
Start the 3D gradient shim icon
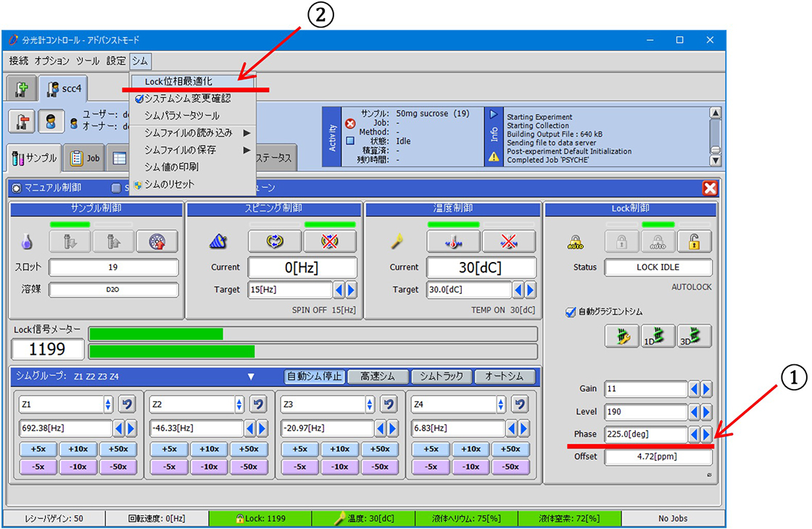coord(694,336)
